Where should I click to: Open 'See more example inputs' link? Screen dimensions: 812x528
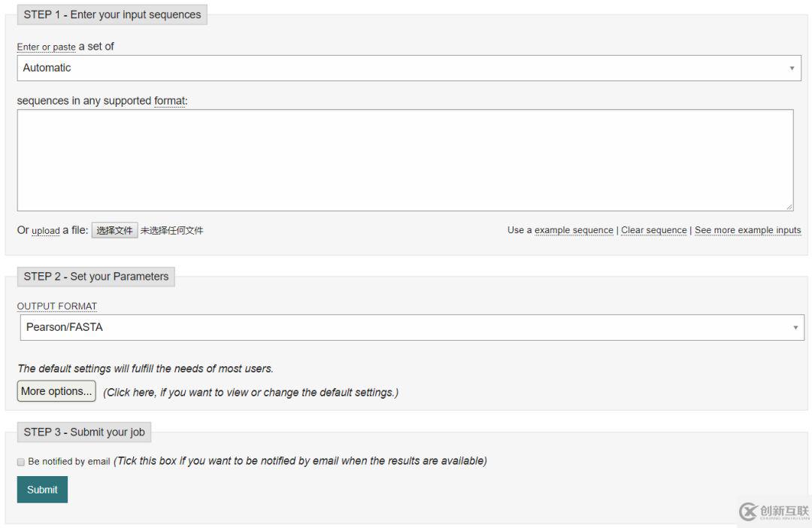(747, 230)
